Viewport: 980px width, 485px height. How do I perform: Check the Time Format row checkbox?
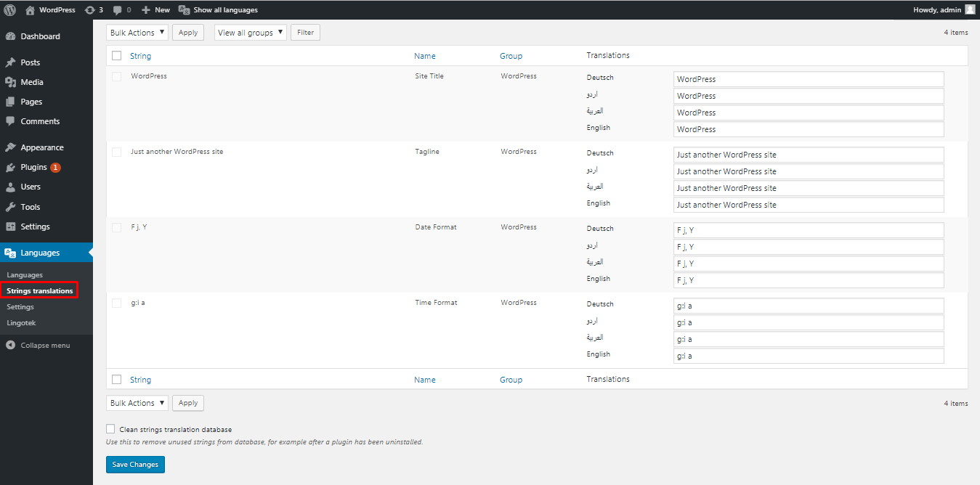tap(116, 303)
